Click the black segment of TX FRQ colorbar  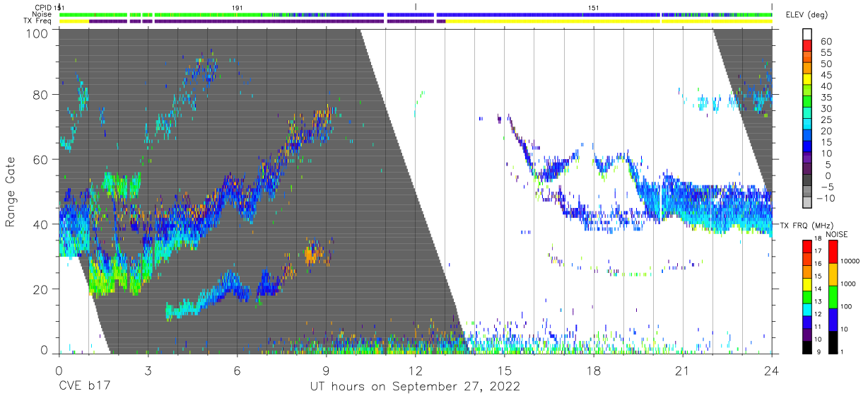[x=807, y=347]
